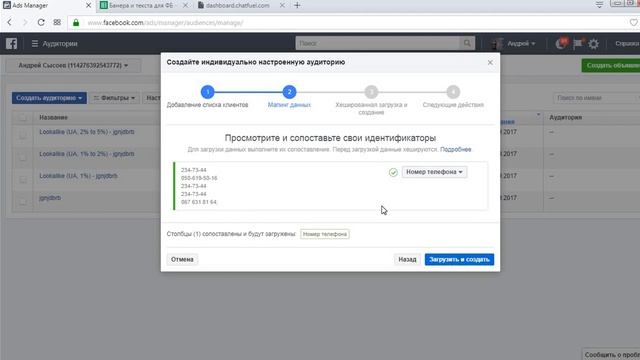
Task: Click the search magnifier button
Action: (467, 43)
